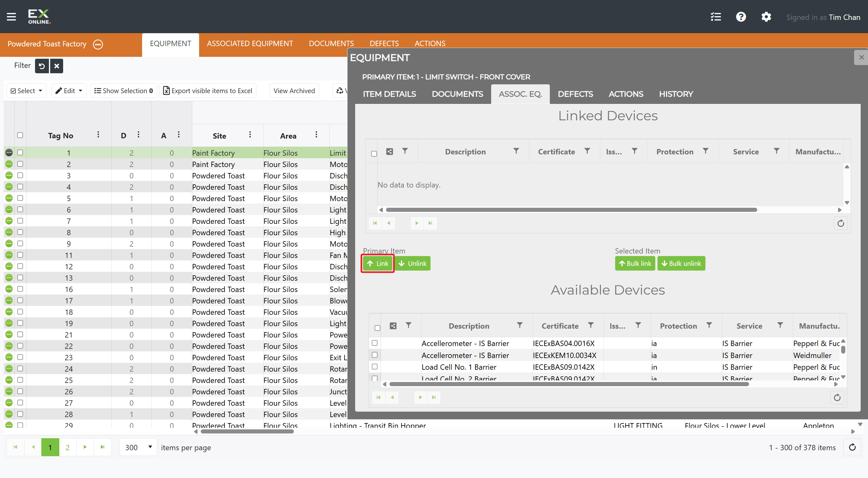Screen dimensions: 868x478
Task: Tick the checkbox for tag 7 row
Action: click(x=20, y=220)
